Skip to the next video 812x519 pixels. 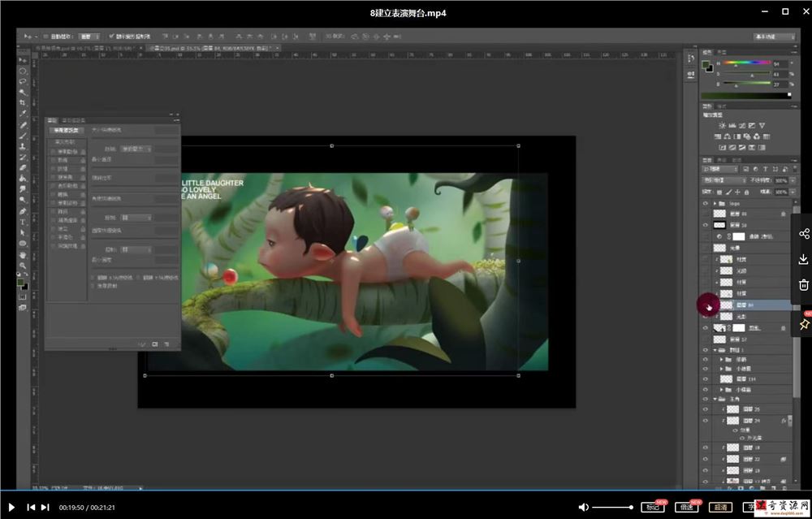pyautogui.click(x=45, y=508)
